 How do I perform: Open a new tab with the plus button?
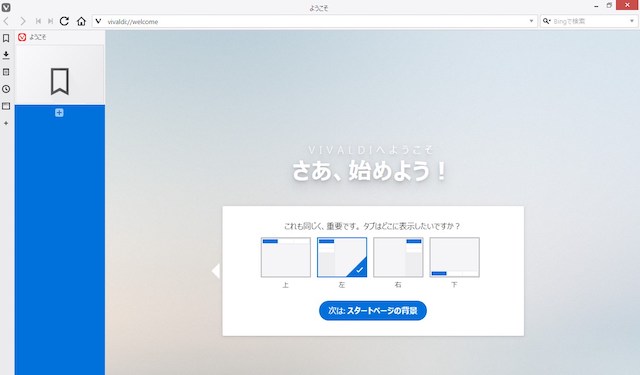[x=59, y=113]
